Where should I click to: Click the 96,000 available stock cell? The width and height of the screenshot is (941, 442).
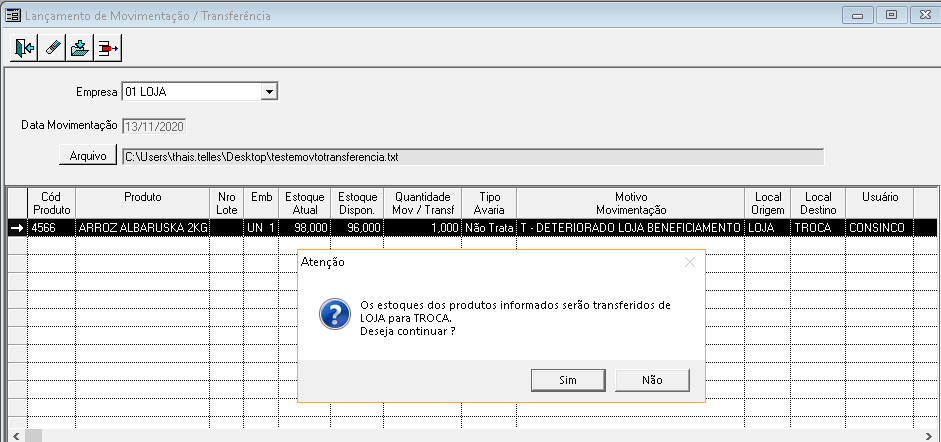tap(358, 228)
